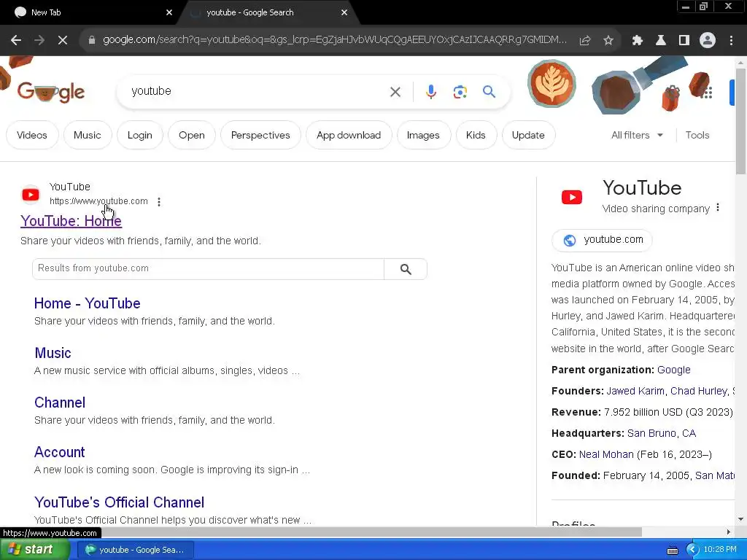
Task: Open the Music sitelink
Action: pos(53,353)
